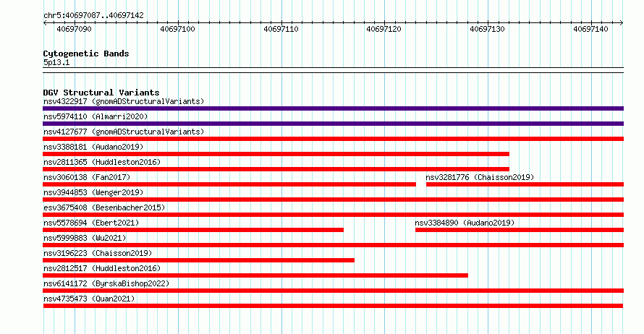644x334 pixels.
Task: Open the nsv4735473 (Quan2021) label
Action: pos(89,299)
